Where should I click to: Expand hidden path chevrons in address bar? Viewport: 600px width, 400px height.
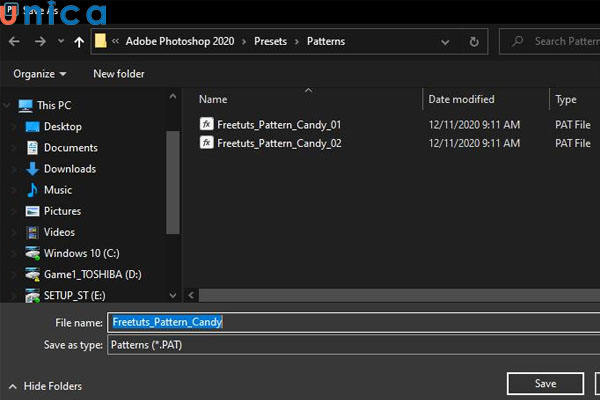[115, 41]
